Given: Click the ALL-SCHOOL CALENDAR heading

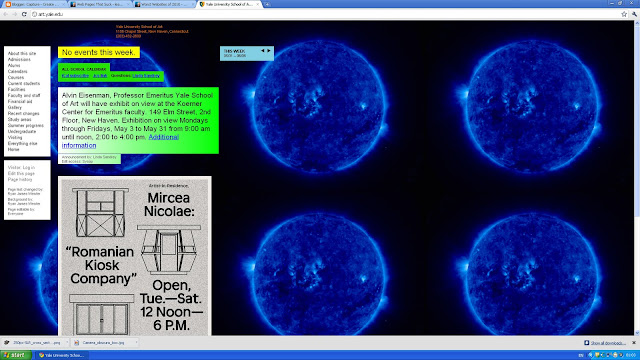Looking at the screenshot, I should tap(84, 69).
